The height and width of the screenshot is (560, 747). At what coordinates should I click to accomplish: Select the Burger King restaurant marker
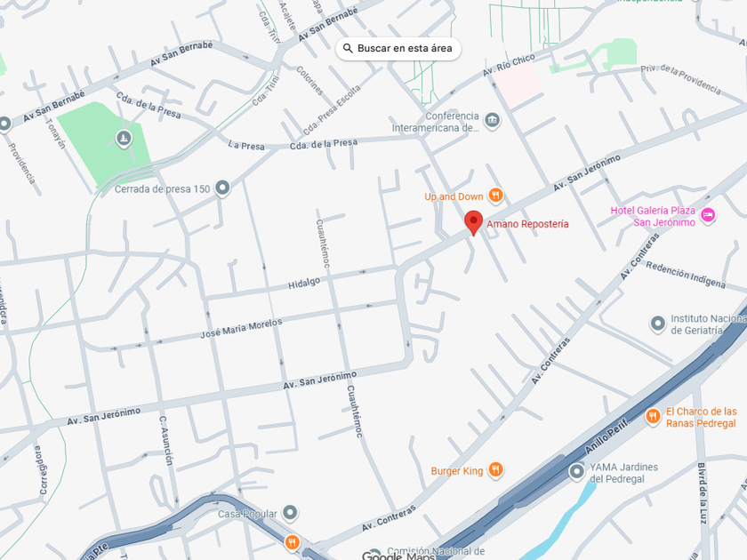495,470
